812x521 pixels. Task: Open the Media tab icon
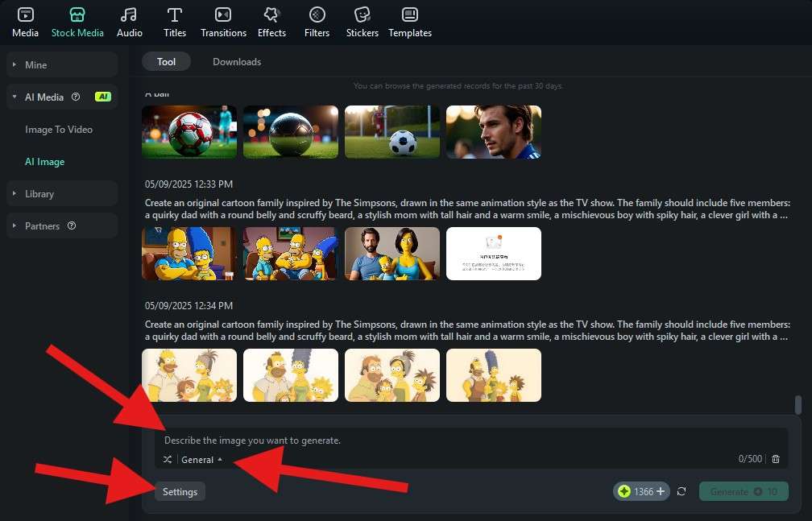pyautogui.click(x=26, y=15)
